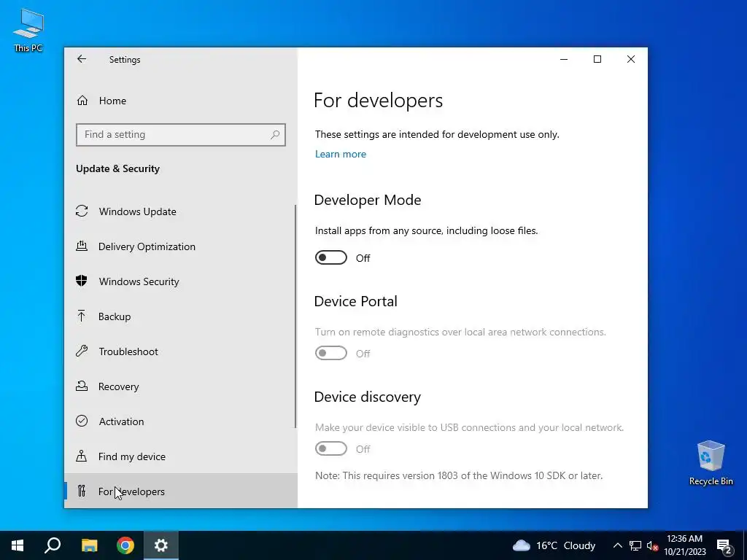Open the Learn more link

341,154
